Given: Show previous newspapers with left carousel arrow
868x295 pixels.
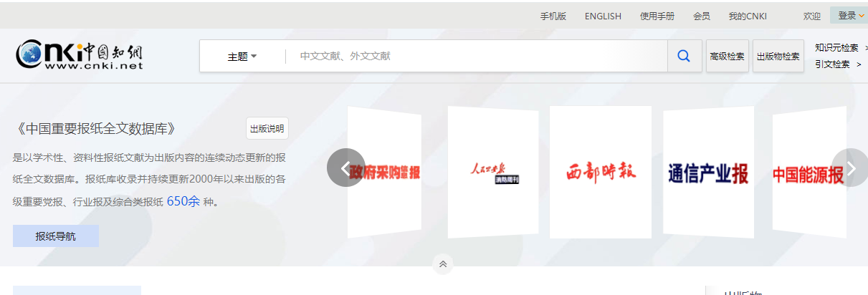Looking at the screenshot, I should pyautogui.click(x=345, y=168).
